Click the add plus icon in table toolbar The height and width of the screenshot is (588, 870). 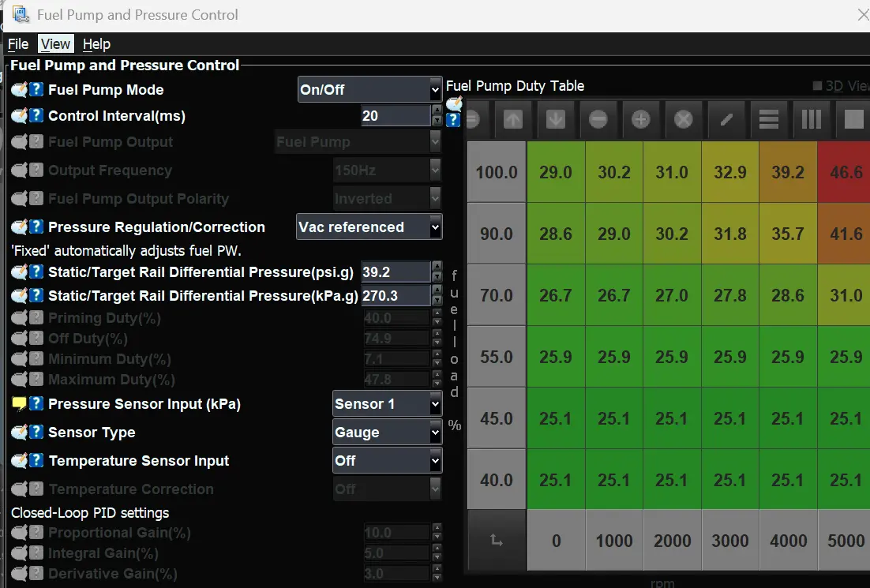click(x=641, y=119)
